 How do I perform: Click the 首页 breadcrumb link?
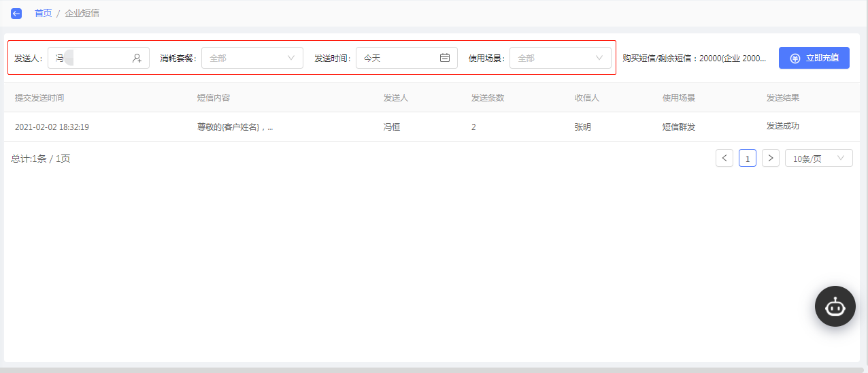[x=43, y=13]
